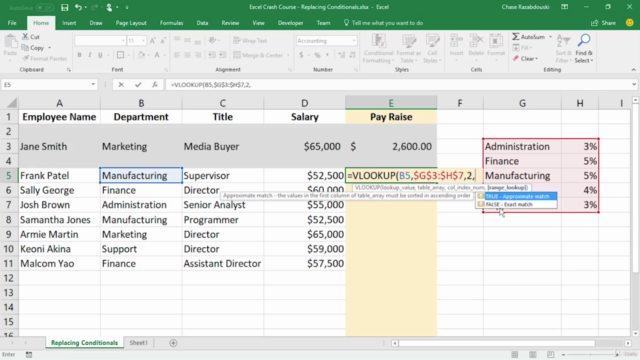This screenshot has height=360, width=640.
Task: Click the zoom slider in status bar
Action: pyautogui.click(x=590, y=354)
